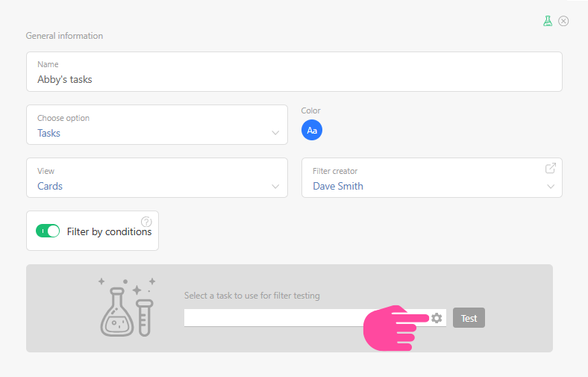Expand the Choose option dropdown arrow
Viewport: 588px width, 377px height.
coord(275,134)
